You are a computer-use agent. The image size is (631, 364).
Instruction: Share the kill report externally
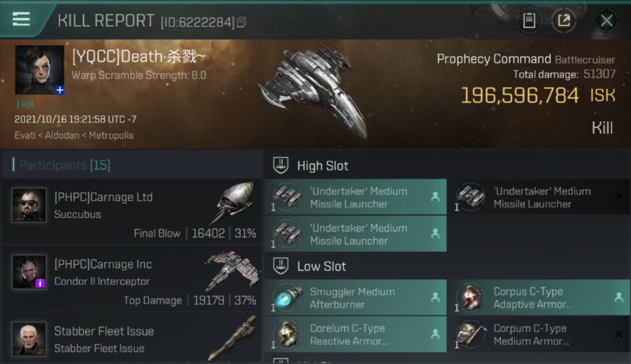(564, 20)
